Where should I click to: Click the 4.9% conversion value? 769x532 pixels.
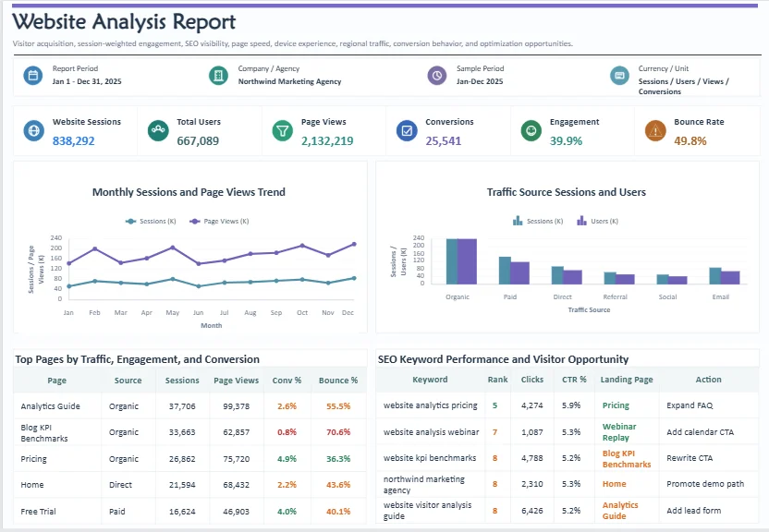287,458
